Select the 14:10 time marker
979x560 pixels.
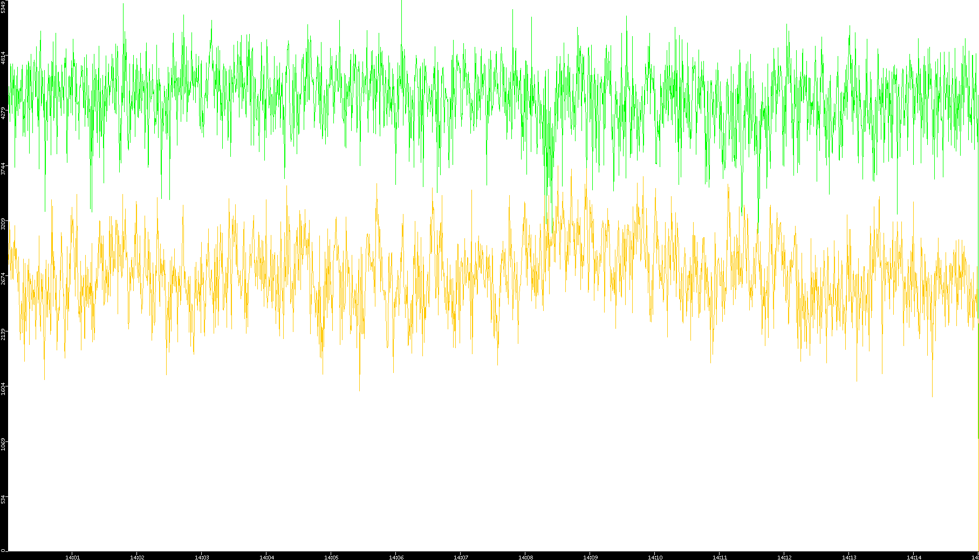[x=655, y=557]
